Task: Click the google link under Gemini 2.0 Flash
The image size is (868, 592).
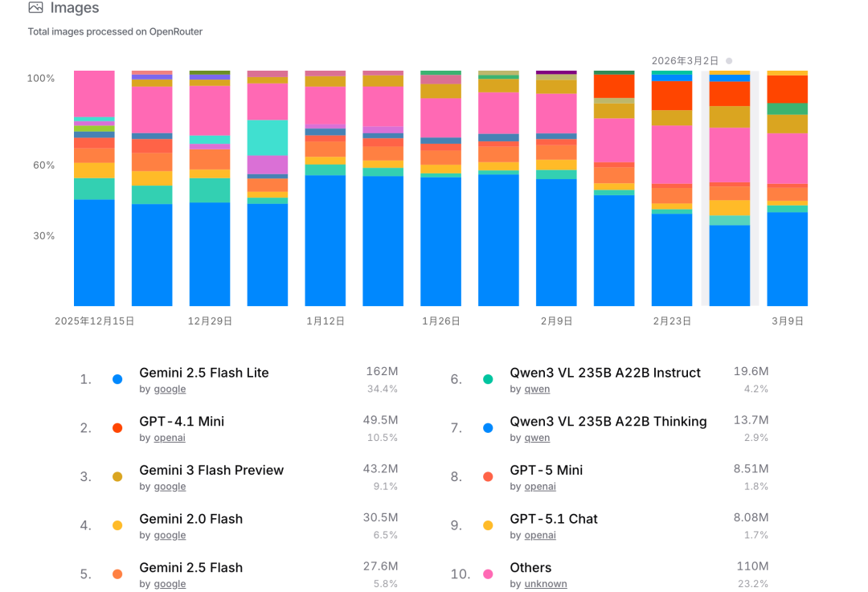Action: 170,535
